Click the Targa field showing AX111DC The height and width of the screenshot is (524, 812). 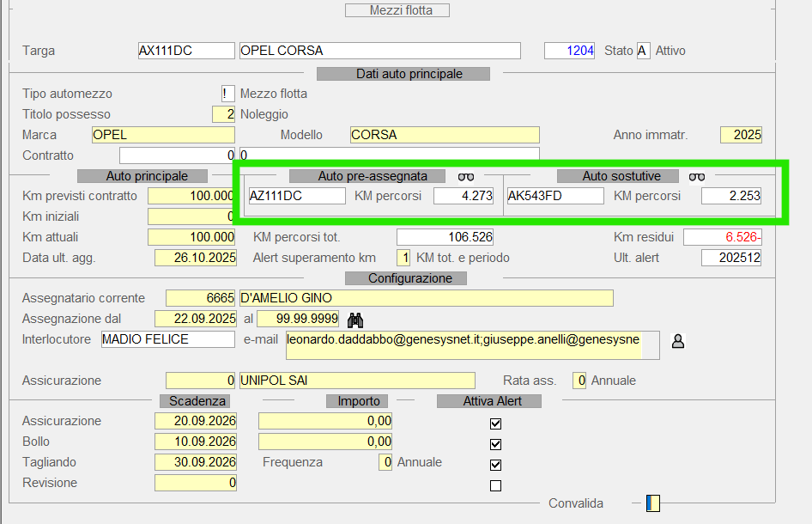(x=185, y=51)
